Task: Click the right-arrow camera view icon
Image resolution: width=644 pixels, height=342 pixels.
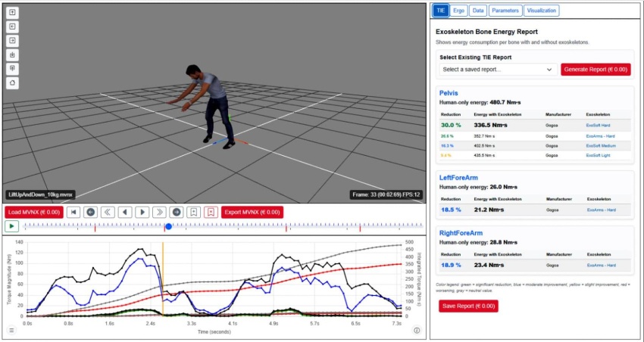Action: 12,41
